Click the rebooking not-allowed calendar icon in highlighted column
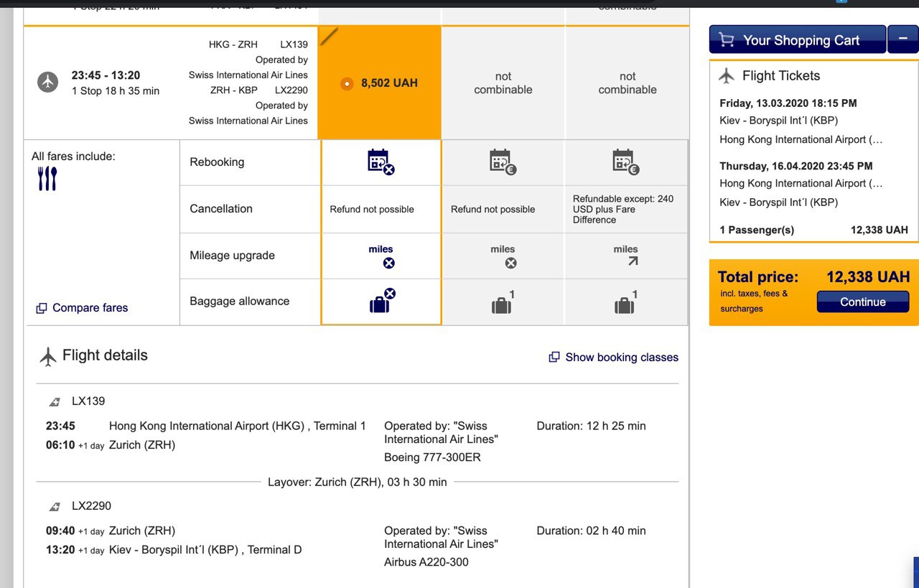 [381, 162]
